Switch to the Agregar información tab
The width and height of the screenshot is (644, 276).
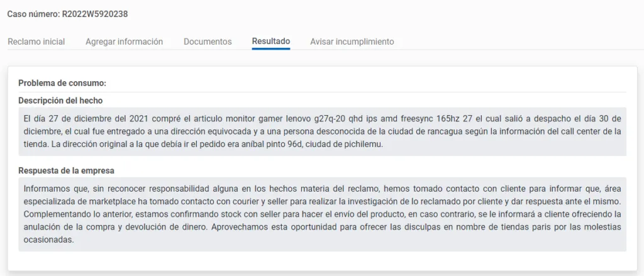[x=124, y=41]
